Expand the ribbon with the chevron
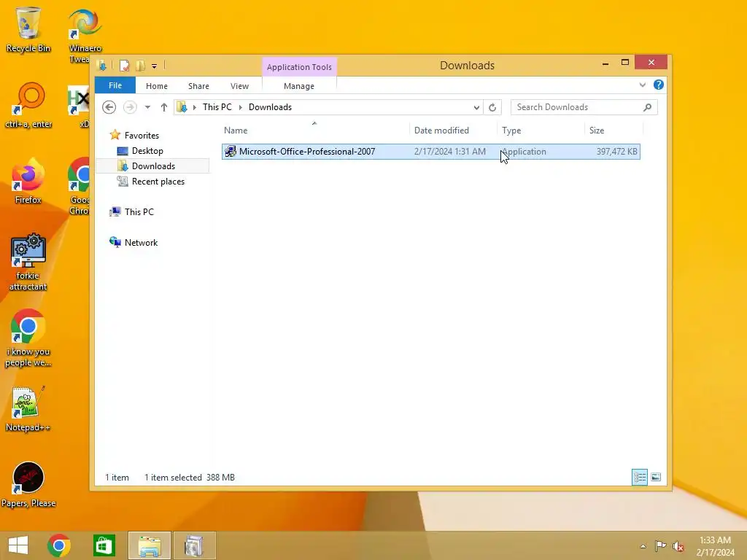 (x=643, y=85)
